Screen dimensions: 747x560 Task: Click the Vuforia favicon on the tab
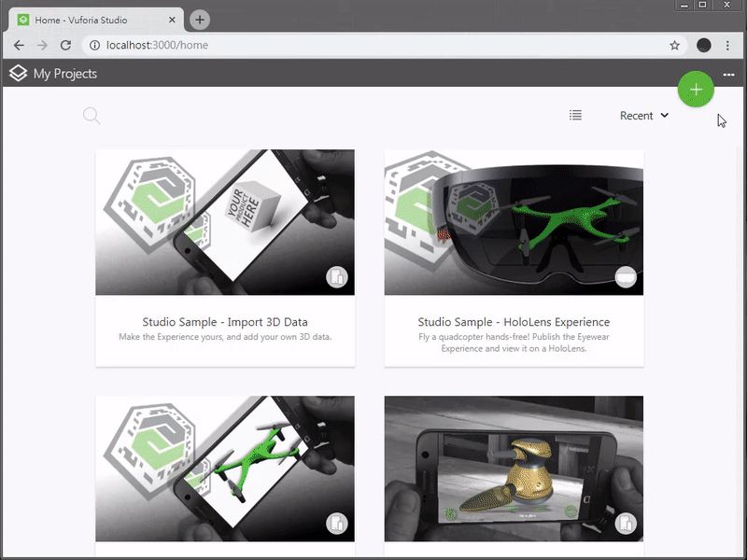tap(22, 20)
